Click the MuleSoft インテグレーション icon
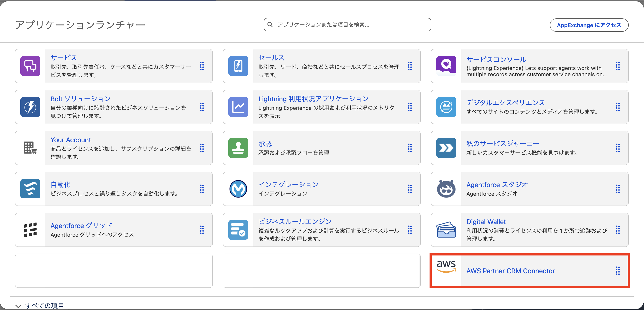 coord(238,189)
